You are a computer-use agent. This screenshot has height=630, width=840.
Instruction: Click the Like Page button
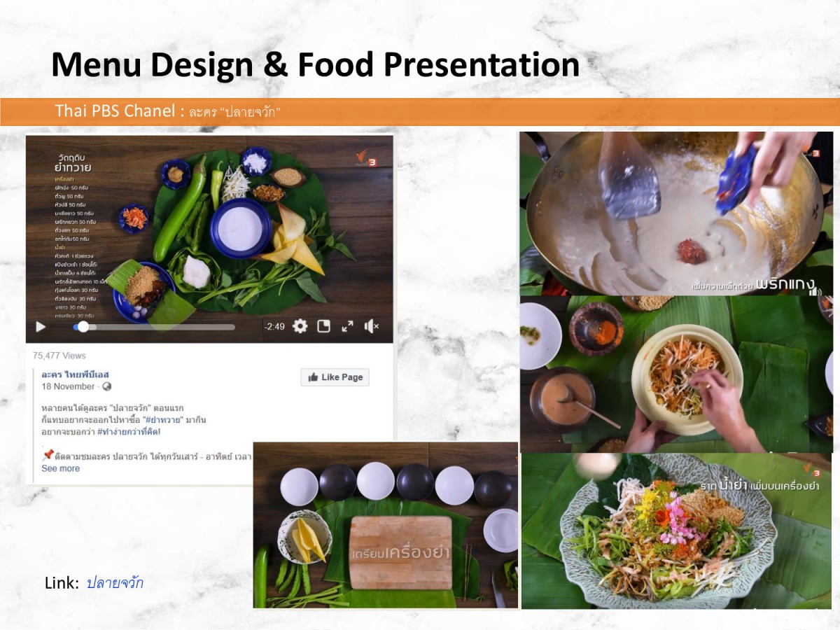coord(335,377)
